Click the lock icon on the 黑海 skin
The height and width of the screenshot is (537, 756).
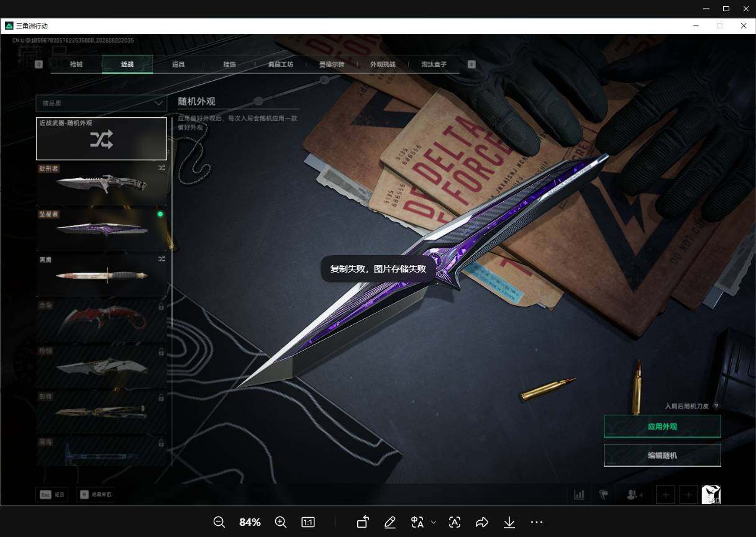pos(162,443)
